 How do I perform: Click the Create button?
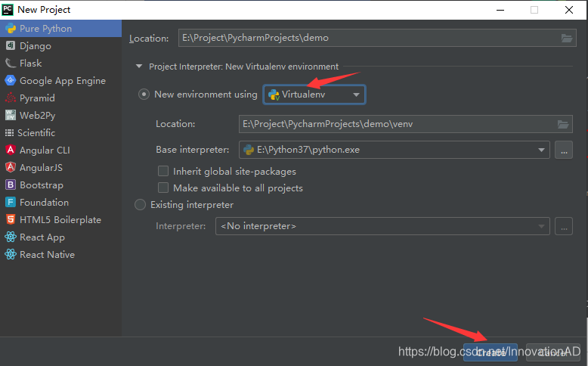491,352
